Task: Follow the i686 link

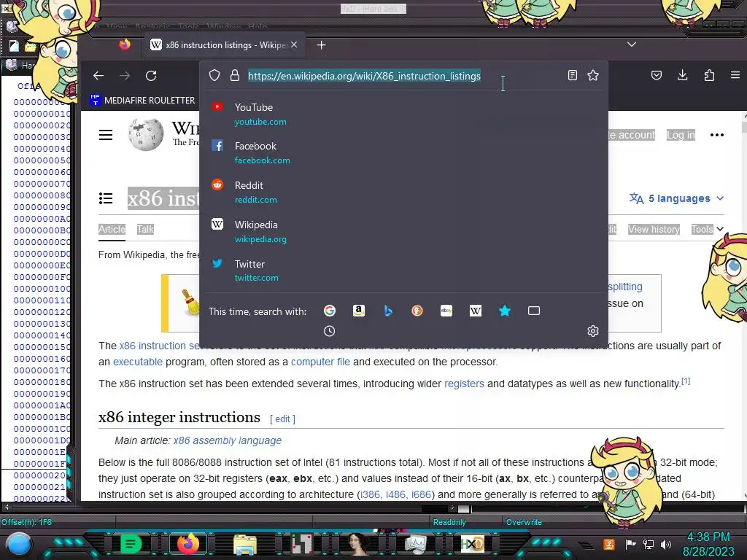Action: (421, 495)
